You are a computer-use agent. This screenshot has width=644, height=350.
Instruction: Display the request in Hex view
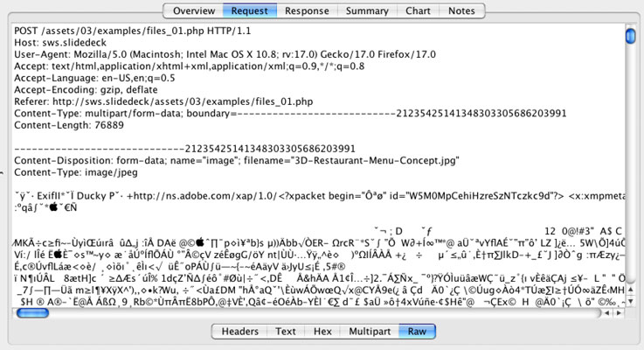[322, 332]
